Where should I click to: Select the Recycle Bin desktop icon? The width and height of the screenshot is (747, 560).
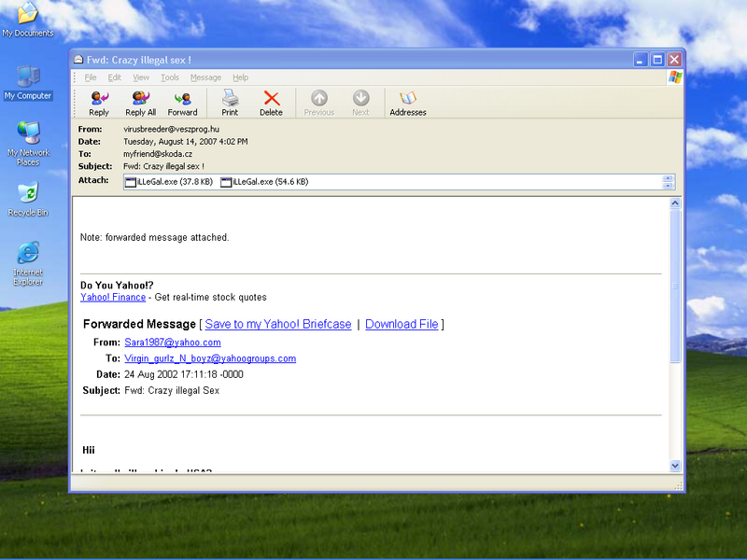[28, 199]
